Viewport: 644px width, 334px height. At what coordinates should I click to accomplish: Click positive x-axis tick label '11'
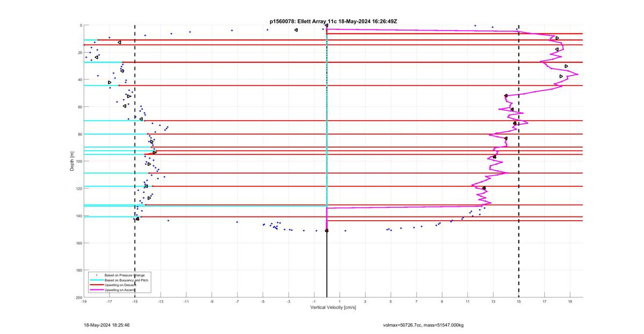pos(467,302)
